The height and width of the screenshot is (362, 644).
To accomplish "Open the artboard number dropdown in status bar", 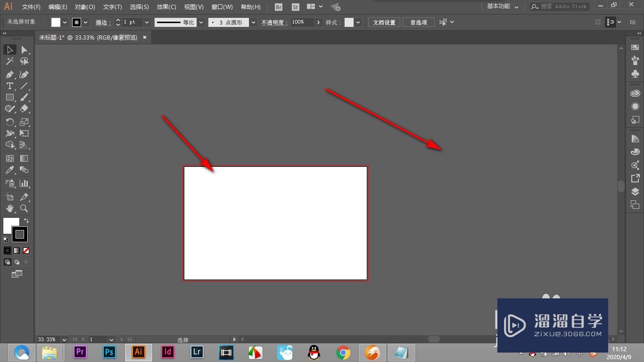I will tap(112, 339).
